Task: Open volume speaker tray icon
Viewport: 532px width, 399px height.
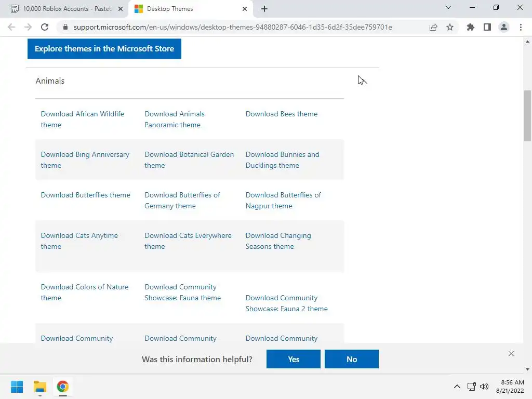Action: 484,387
